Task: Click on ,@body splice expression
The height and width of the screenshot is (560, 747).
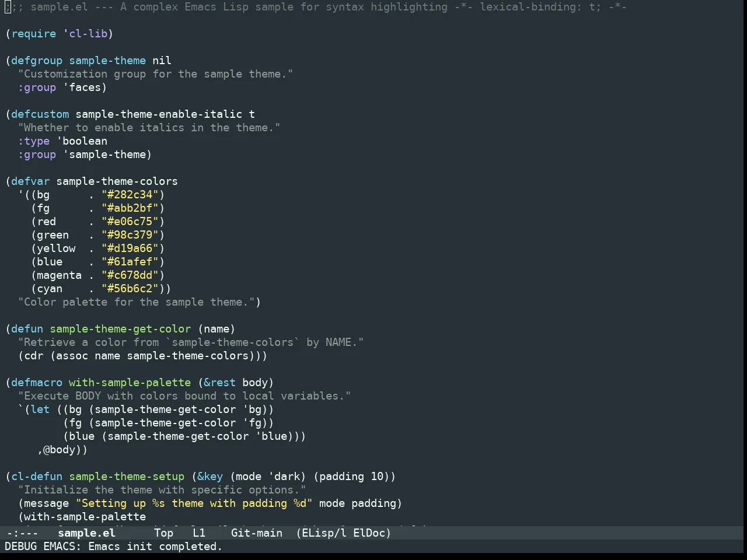Action: [x=60, y=450]
